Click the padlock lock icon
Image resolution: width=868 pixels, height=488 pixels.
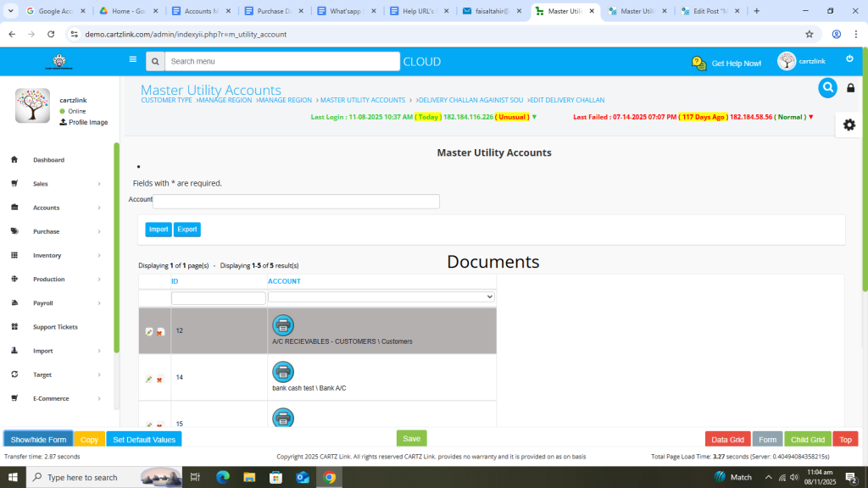point(851,88)
